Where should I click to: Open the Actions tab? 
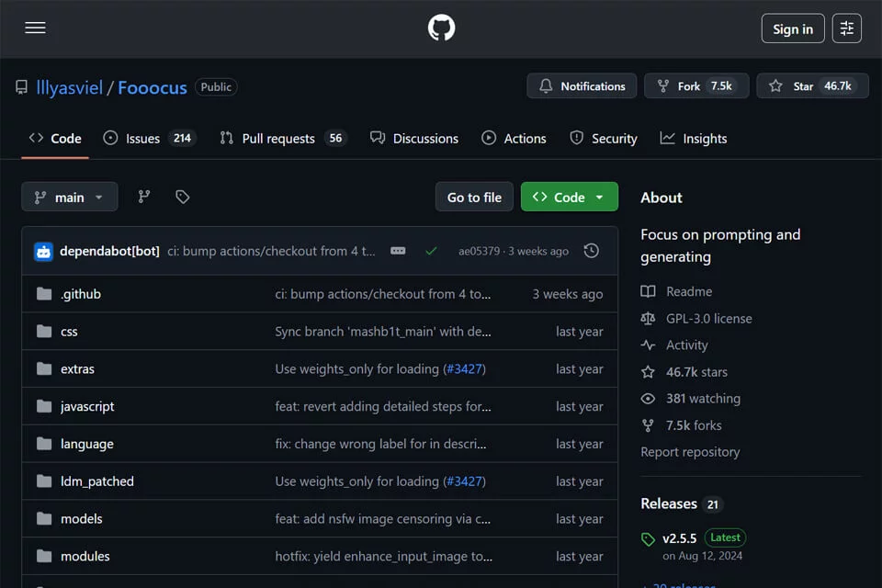(x=514, y=139)
